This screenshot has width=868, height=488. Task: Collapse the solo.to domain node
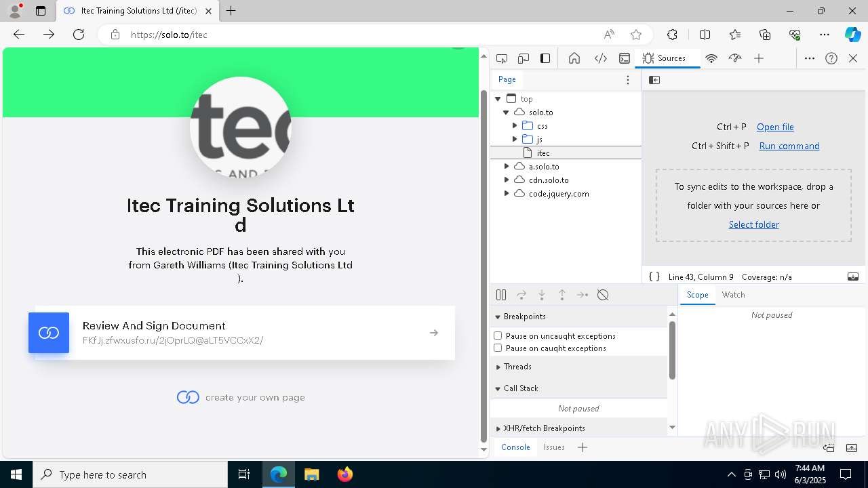[506, 113]
